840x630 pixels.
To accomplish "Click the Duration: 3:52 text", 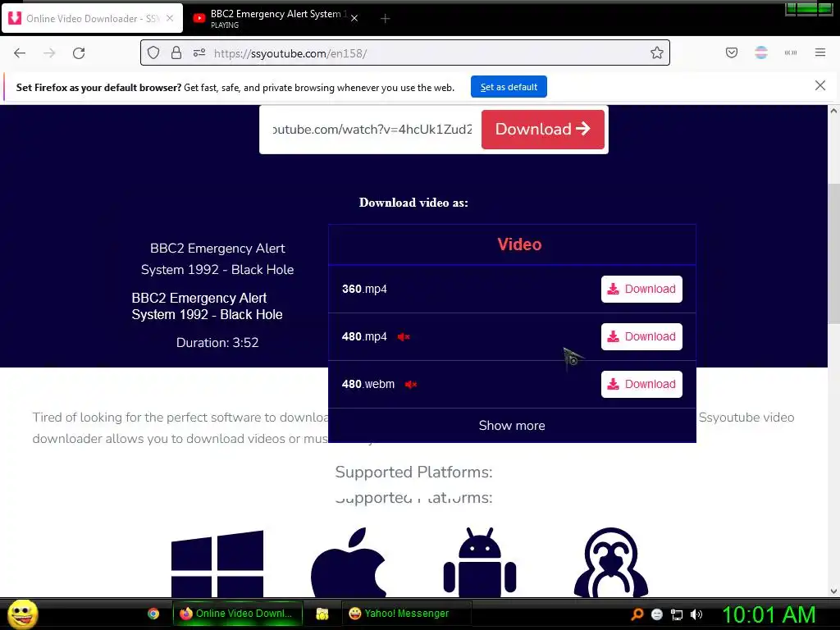I will pos(217,343).
